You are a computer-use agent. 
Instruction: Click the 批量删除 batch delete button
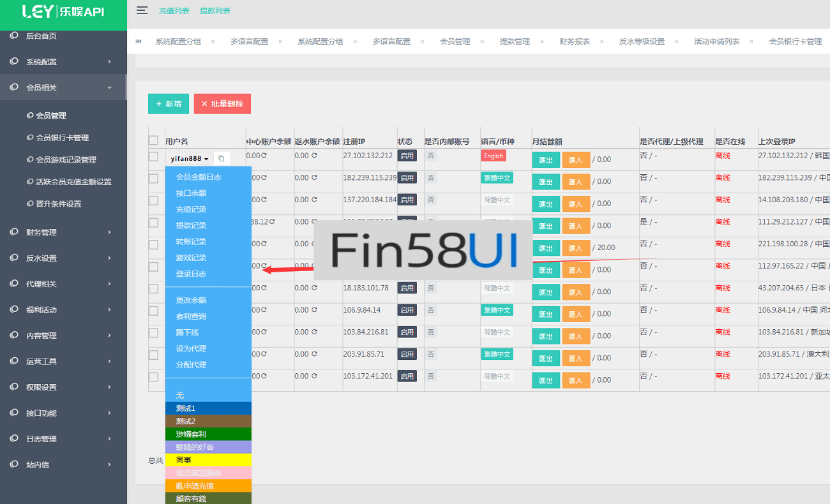pos(222,104)
